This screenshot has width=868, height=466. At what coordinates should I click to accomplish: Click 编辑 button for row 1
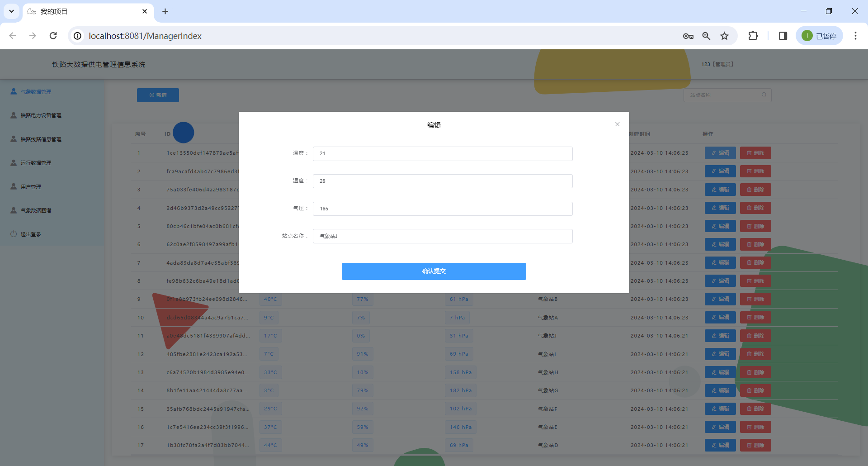(720, 153)
